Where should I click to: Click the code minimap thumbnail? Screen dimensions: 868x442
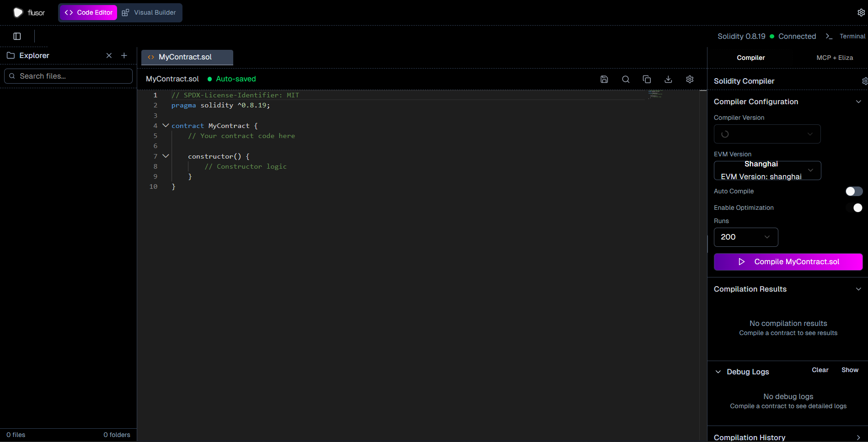[x=655, y=94]
